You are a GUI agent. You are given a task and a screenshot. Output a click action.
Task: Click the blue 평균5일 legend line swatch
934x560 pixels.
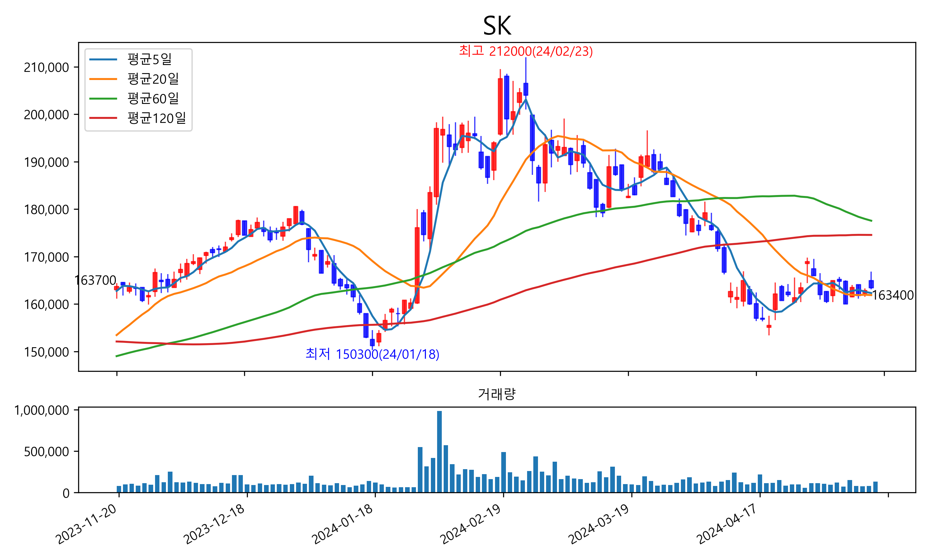(103, 59)
